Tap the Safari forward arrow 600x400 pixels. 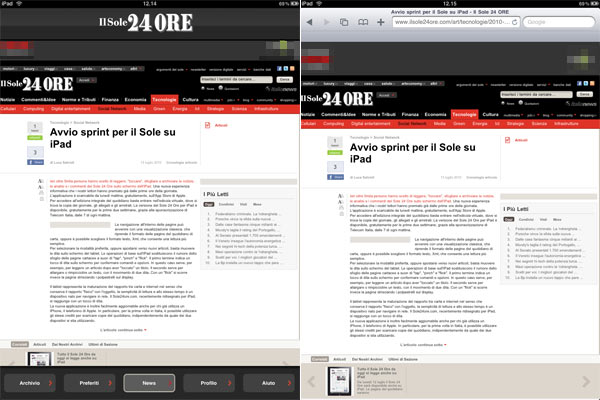pyautogui.click(x=327, y=21)
